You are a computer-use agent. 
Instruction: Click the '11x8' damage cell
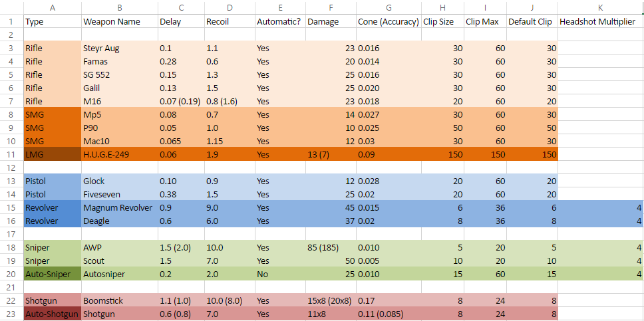pyautogui.click(x=331, y=314)
